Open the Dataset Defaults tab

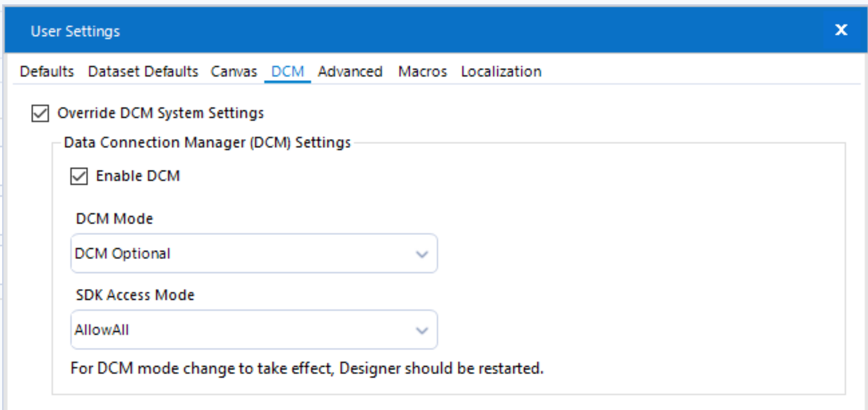click(143, 72)
